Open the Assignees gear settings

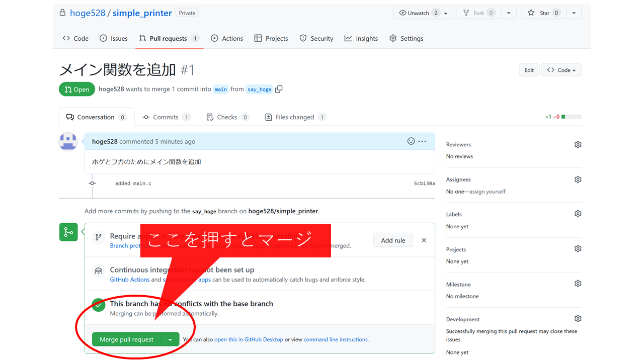coord(578,179)
